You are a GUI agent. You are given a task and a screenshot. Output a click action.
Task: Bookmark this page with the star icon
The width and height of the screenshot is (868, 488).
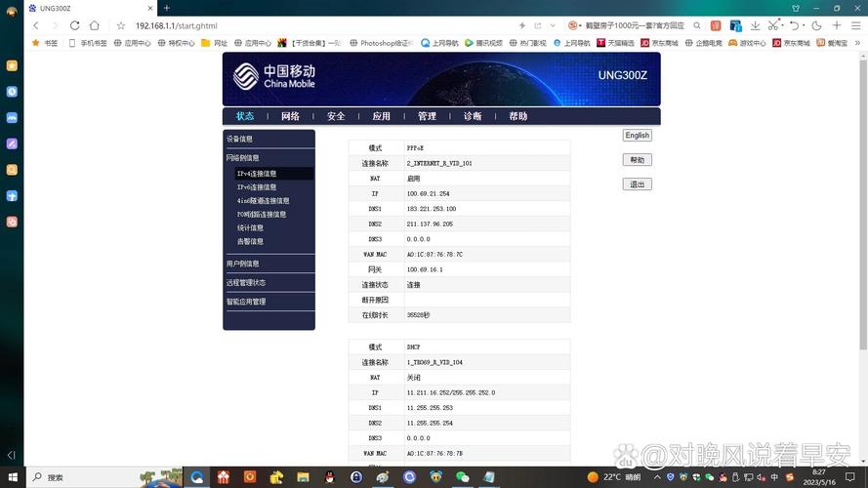coord(121,25)
